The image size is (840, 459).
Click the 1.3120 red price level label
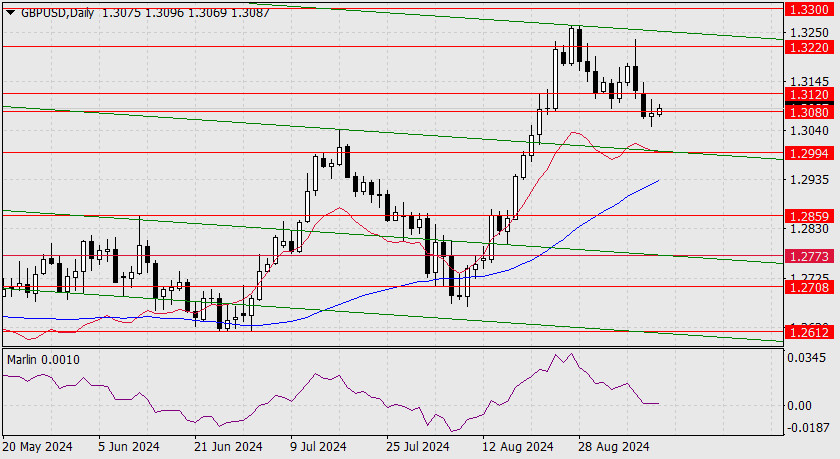(x=809, y=95)
